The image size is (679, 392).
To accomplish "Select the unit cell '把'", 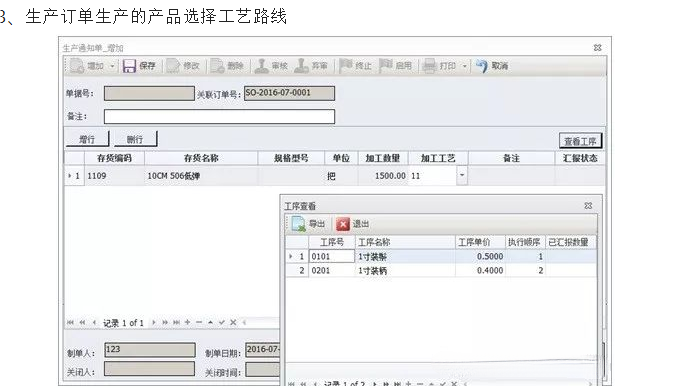I will pyautogui.click(x=341, y=176).
